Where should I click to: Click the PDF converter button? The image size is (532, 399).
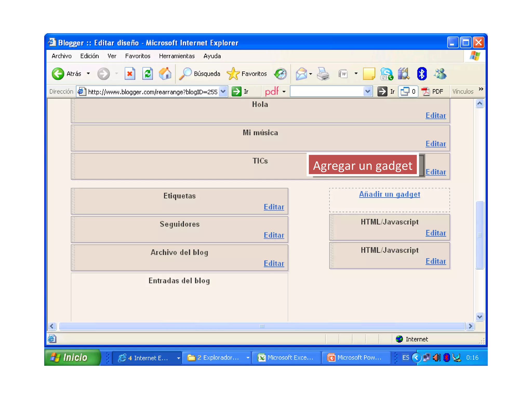pyautogui.click(x=433, y=91)
